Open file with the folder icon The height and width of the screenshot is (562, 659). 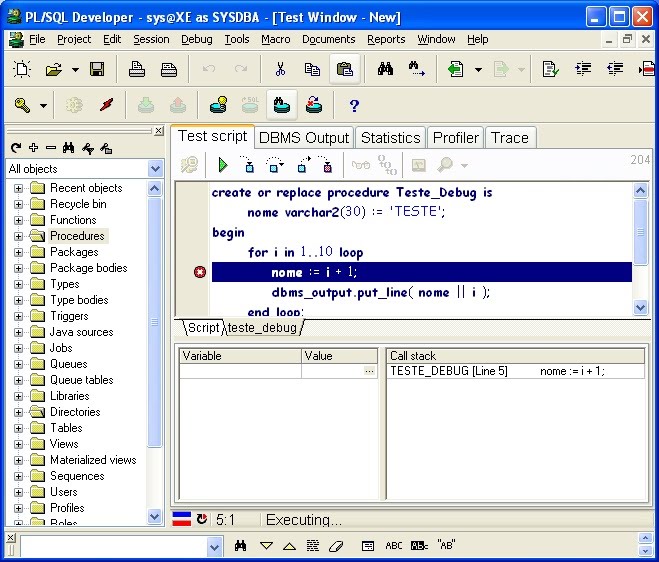pos(53,69)
